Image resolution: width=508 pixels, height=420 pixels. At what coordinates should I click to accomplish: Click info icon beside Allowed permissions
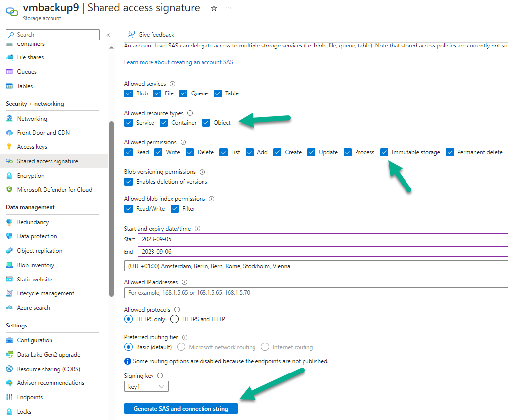pos(183,142)
